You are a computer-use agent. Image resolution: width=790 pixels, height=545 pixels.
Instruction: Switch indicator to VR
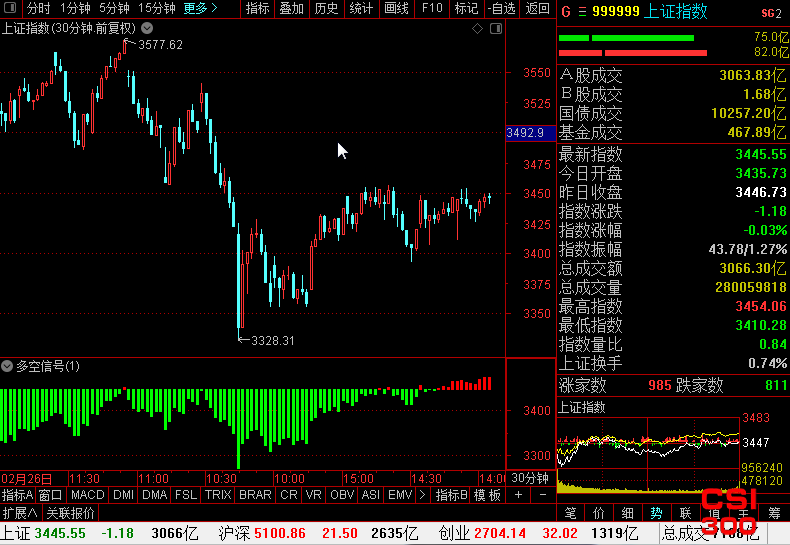pos(313,495)
